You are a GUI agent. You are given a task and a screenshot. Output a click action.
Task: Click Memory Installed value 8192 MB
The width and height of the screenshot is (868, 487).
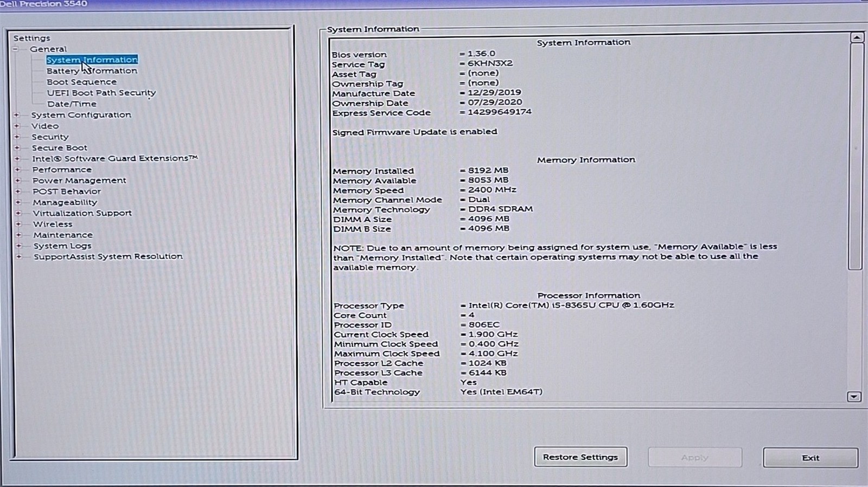[488, 170]
